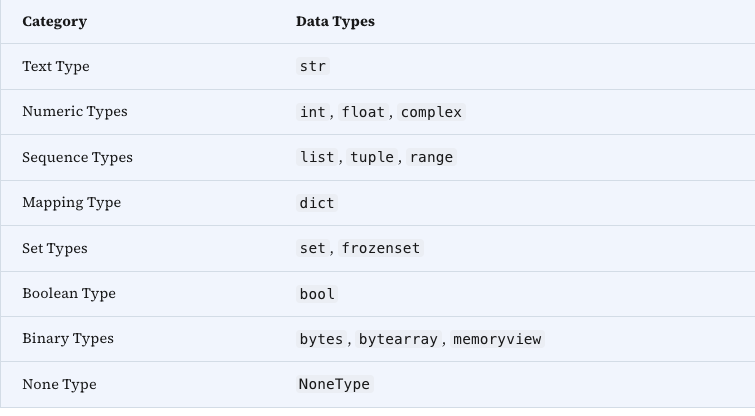The width and height of the screenshot is (755, 416).
Task: Select the tuple code label
Action: tap(372, 157)
